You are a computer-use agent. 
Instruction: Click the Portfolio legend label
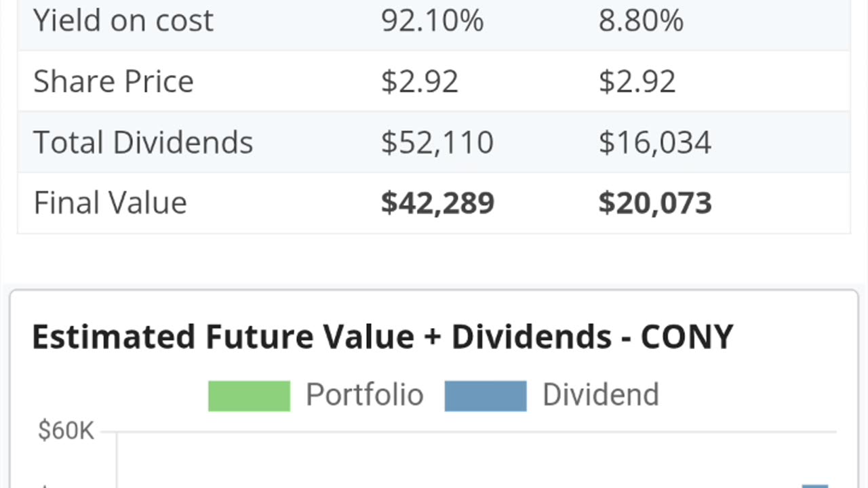[364, 394]
